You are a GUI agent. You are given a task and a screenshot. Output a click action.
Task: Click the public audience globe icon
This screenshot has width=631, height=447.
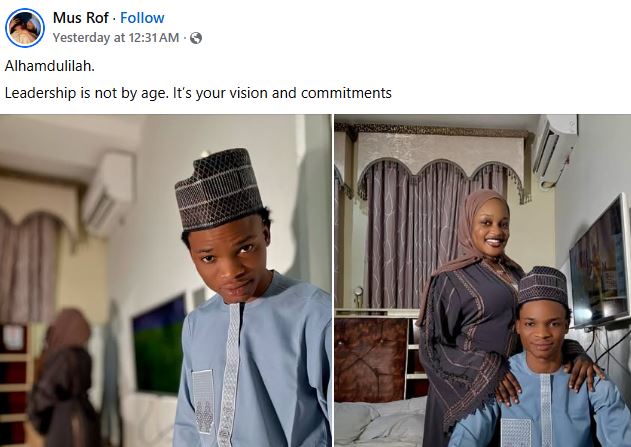tap(196, 38)
